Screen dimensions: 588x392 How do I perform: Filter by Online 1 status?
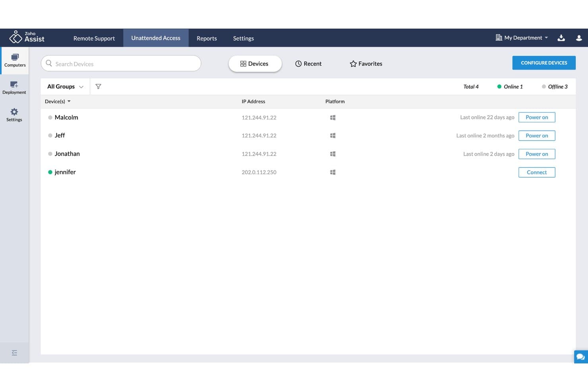click(x=510, y=87)
